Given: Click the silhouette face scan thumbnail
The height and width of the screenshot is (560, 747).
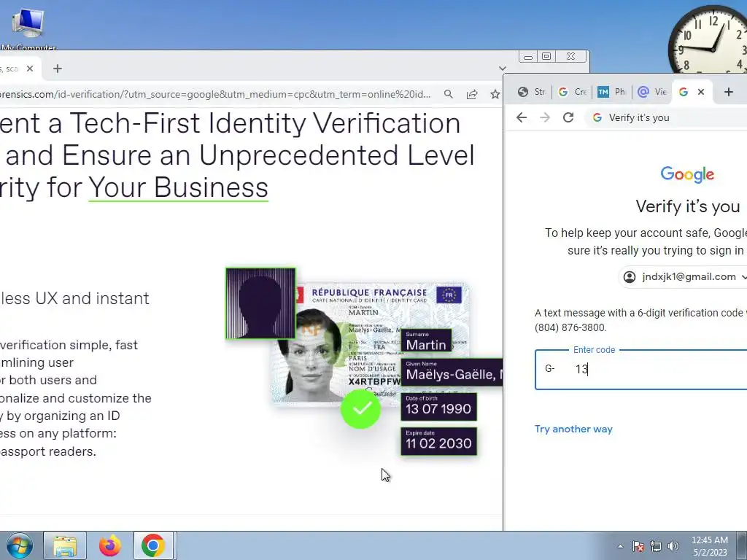Looking at the screenshot, I should tap(260, 303).
